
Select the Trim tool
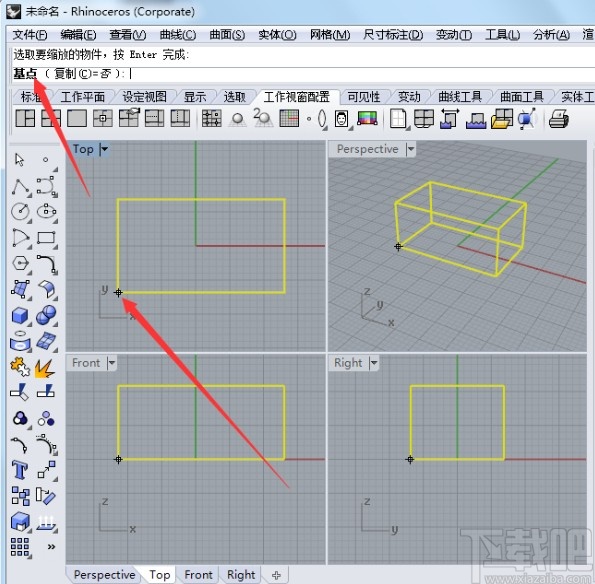click(x=20, y=392)
